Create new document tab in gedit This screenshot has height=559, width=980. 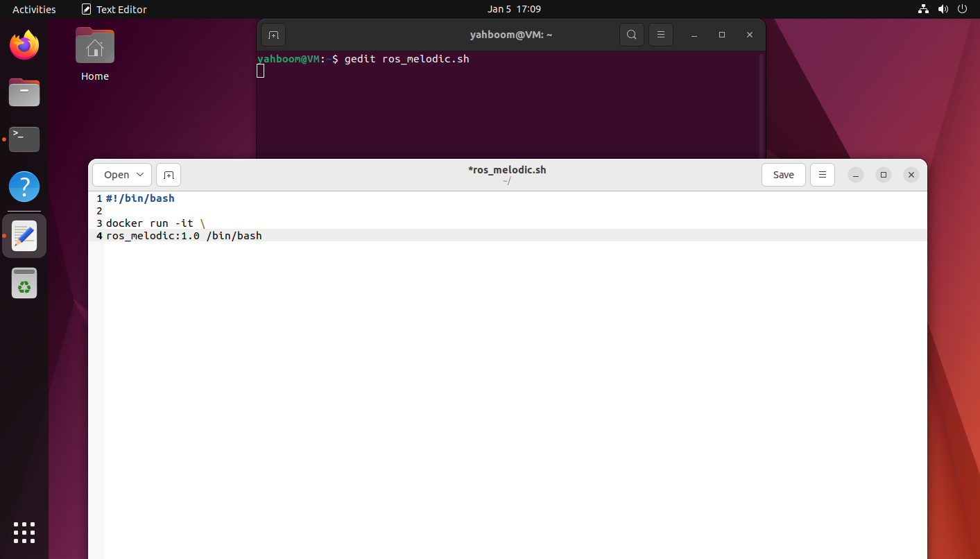point(169,175)
